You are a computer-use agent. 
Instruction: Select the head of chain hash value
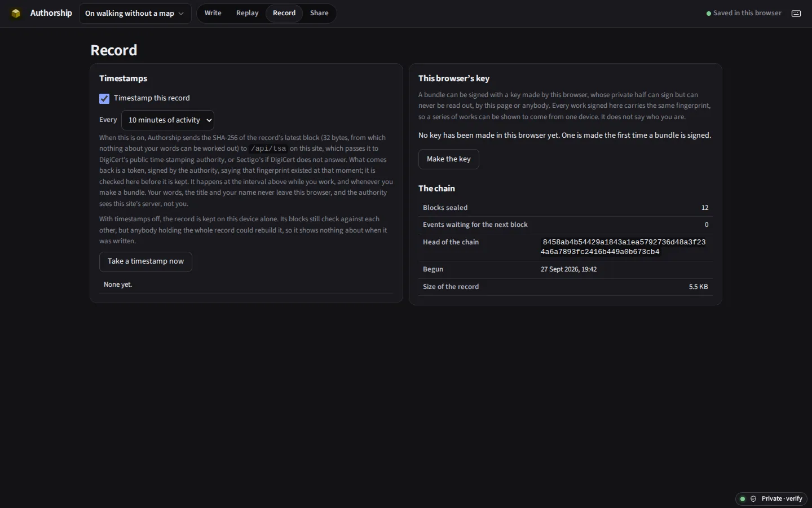point(623,247)
